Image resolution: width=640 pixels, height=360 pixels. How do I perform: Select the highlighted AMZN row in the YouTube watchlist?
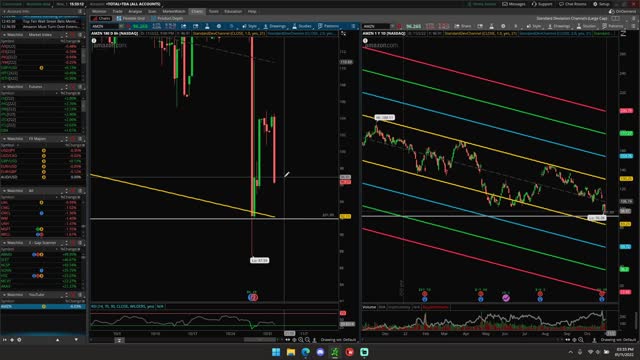[43, 306]
